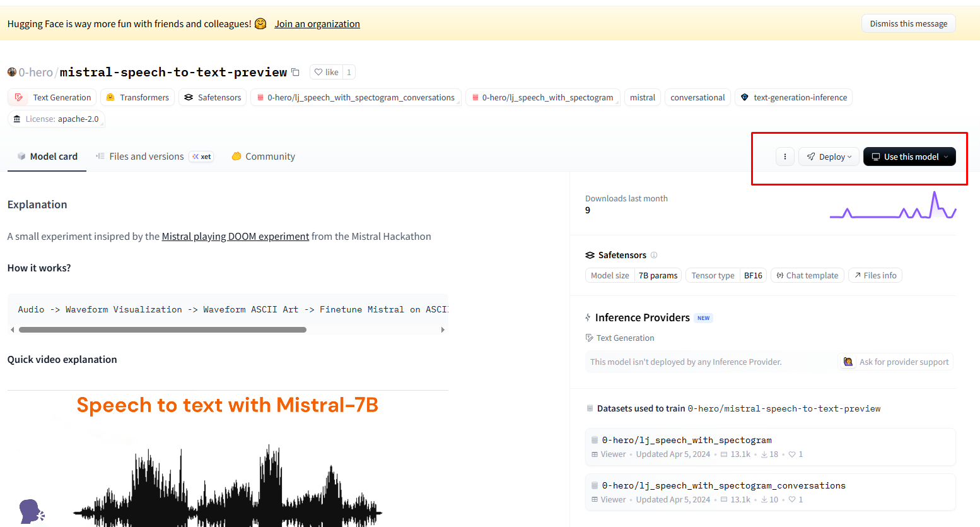This screenshot has width=980, height=527.
Task: Click the Inference Providers lightning icon
Action: pos(588,317)
